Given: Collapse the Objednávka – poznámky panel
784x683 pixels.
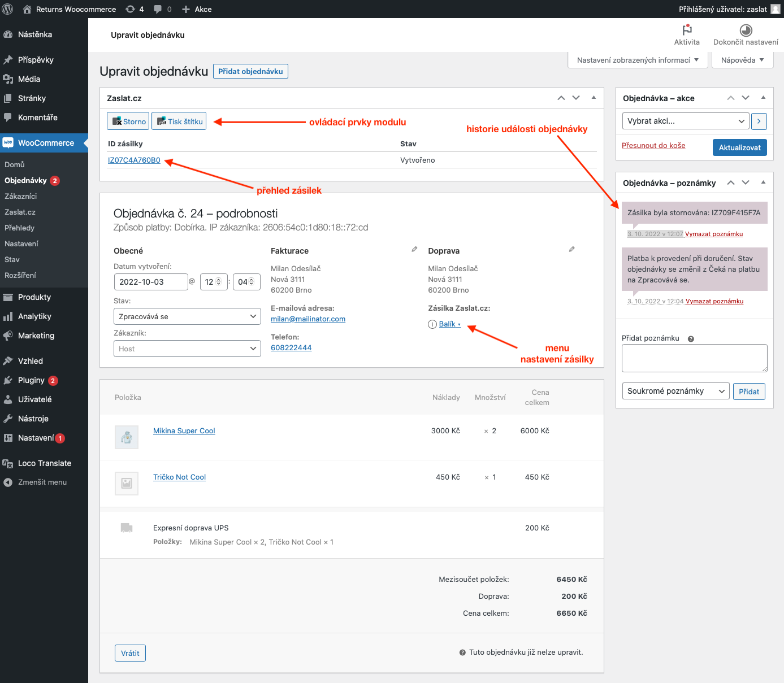Looking at the screenshot, I should [763, 182].
